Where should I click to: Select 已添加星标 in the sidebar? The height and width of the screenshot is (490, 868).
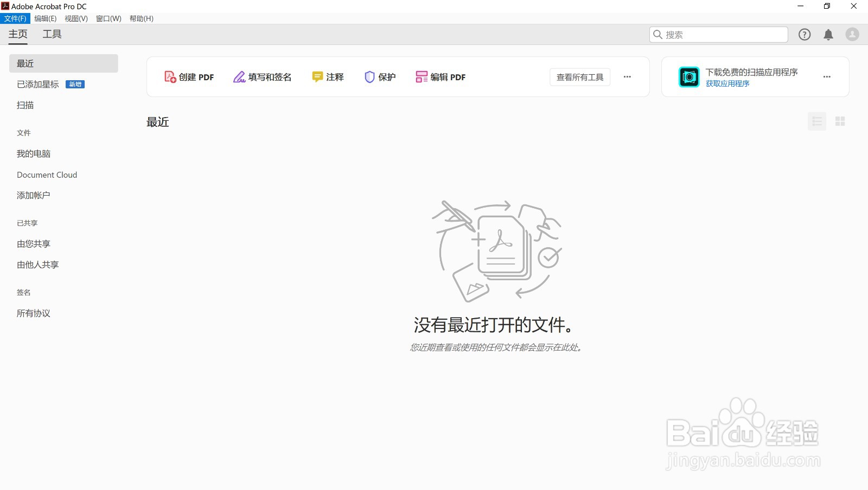[x=38, y=84]
